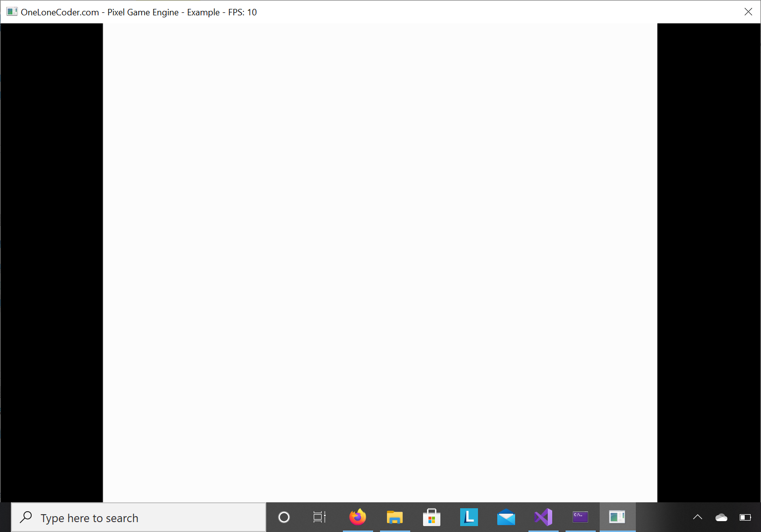Screen dimensions: 761x532
Task: Open the command prompt app on taskbar
Action: click(x=580, y=517)
